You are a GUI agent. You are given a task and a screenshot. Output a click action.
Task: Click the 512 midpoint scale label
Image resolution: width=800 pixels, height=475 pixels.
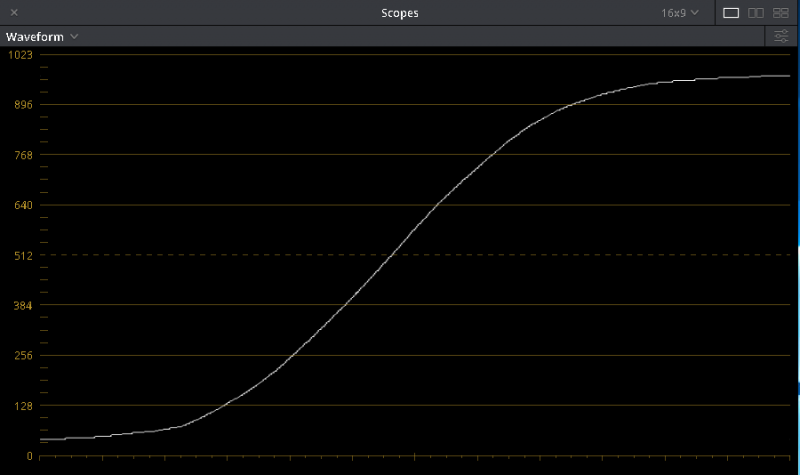[x=22, y=255]
